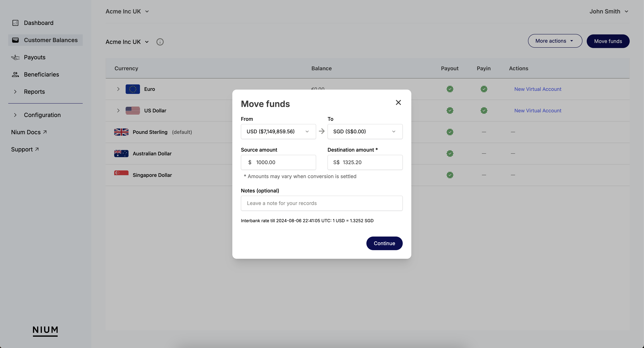Open the top Acme Inc UK account switcher
This screenshot has width=644, height=348.
click(x=127, y=11)
